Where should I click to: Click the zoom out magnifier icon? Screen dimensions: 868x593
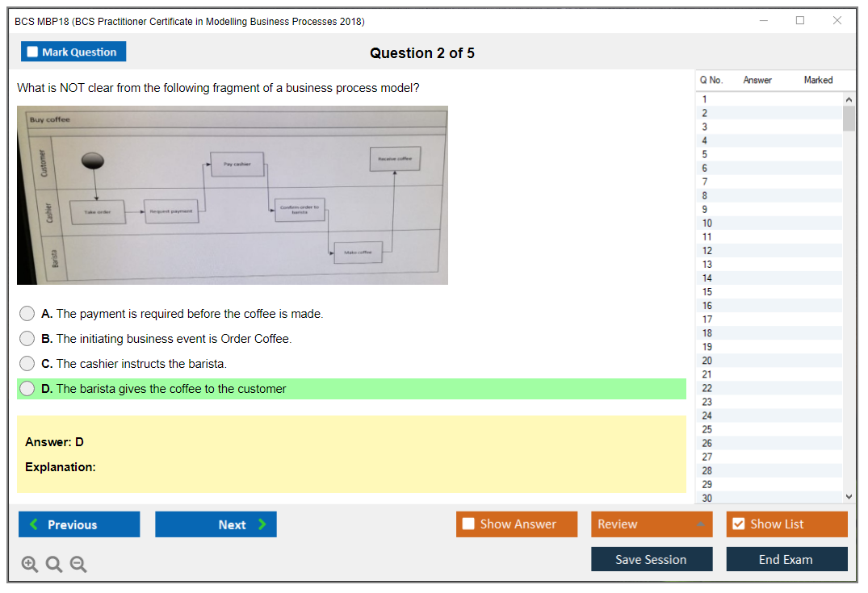(78, 565)
